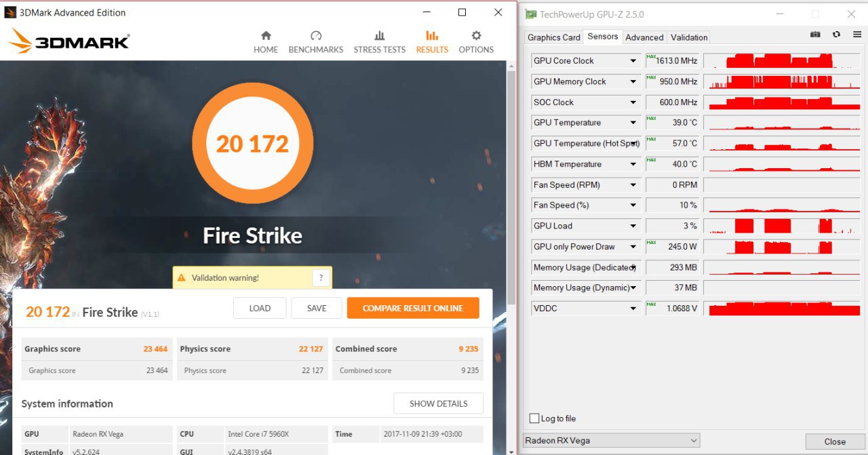The height and width of the screenshot is (455, 868).
Task: Click the HBM Temperature 40.0 °C value
Action: pyautogui.click(x=672, y=164)
